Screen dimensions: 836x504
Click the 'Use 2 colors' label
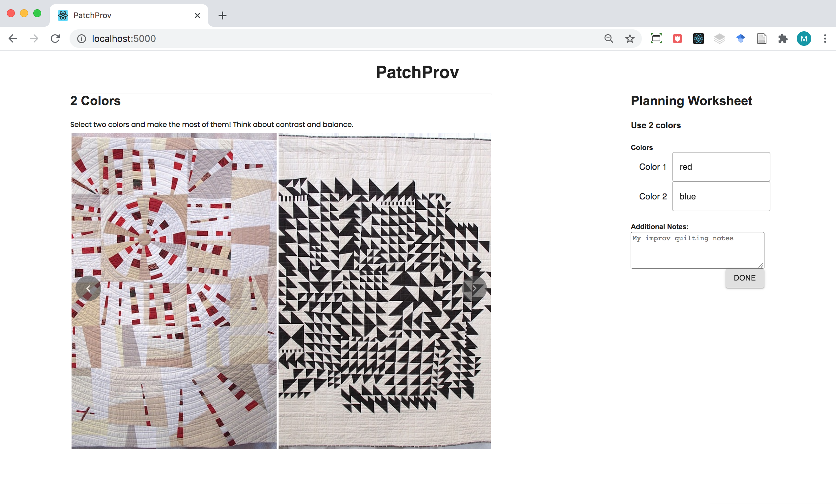[655, 125]
